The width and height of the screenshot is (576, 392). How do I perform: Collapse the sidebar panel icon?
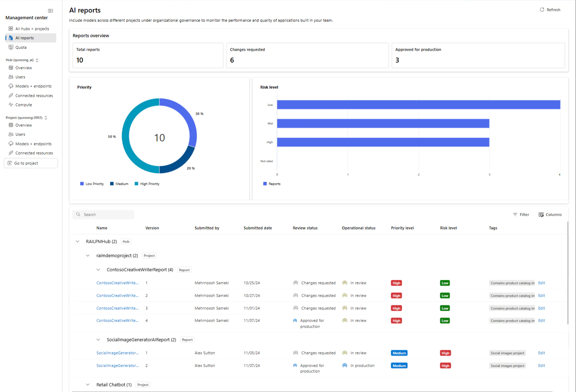50,11
